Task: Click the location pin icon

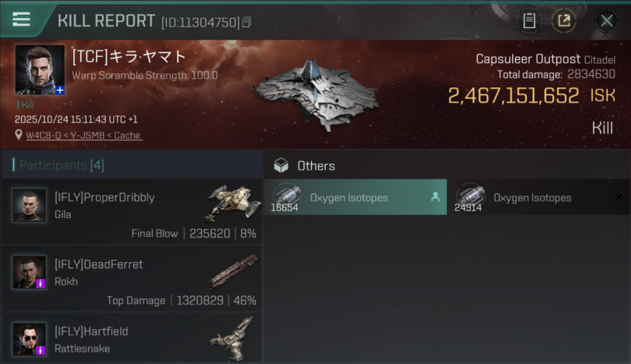Action: pyautogui.click(x=18, y=135)
